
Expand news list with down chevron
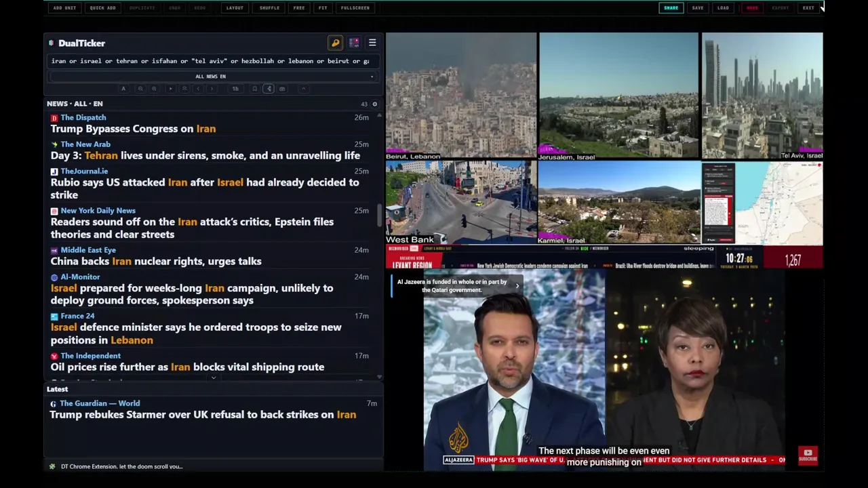pyautogui.click(x=214, y=378)
